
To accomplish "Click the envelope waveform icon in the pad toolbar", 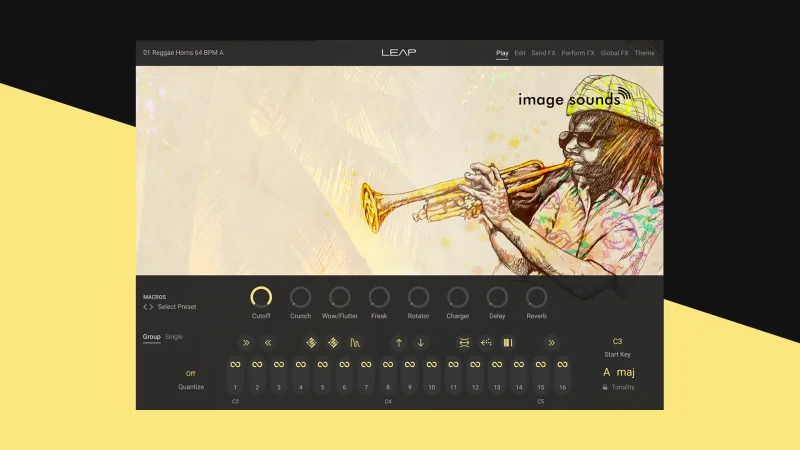I will (x=355, y=343).
